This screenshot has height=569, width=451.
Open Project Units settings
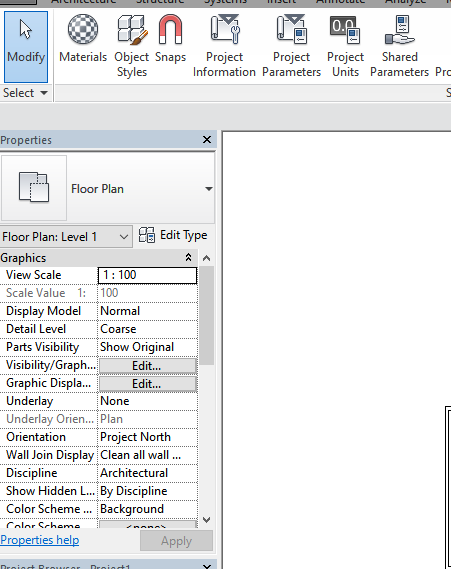(x=345, y=46)
